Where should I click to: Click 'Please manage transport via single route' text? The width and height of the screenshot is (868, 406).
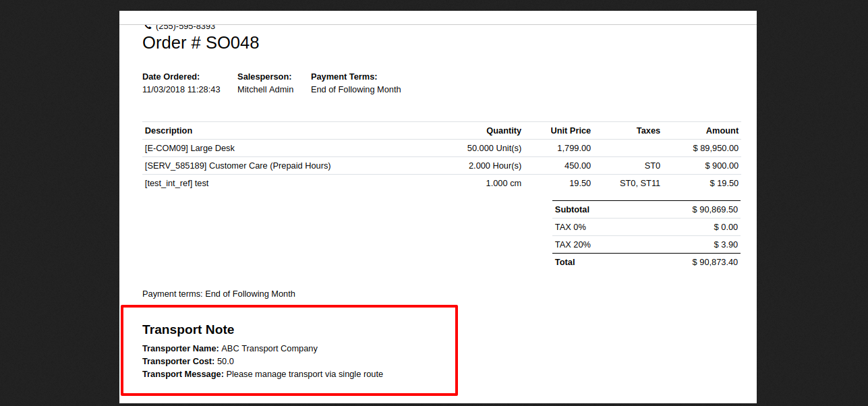(x=304, y=374)
